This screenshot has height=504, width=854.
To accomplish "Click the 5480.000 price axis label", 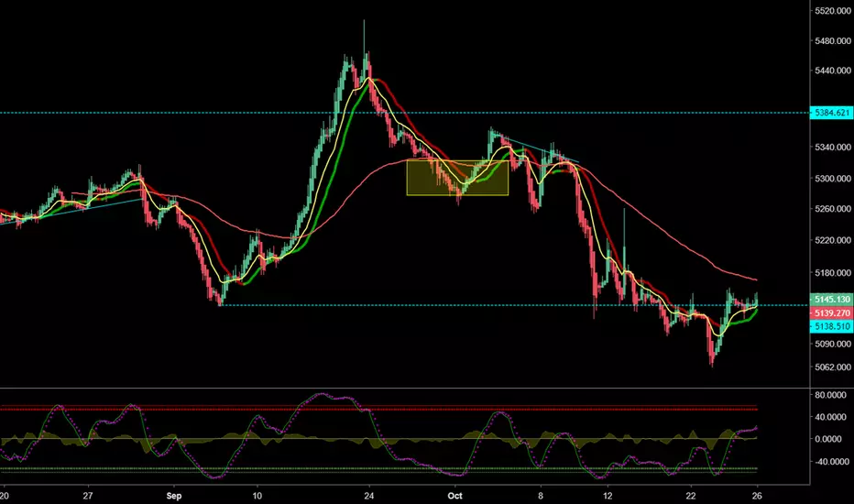I will pos(833,41).
